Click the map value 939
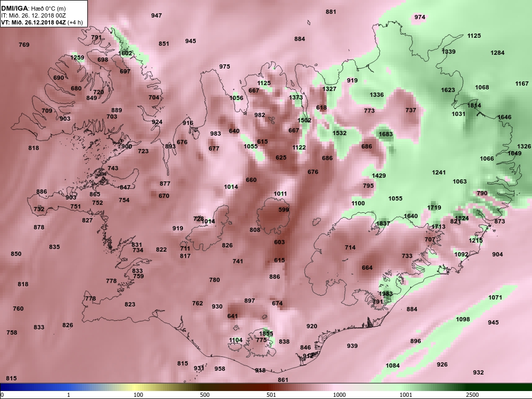The width and height of the screenshot is (532, 399). pyautogui.click(x=352, y=345)
